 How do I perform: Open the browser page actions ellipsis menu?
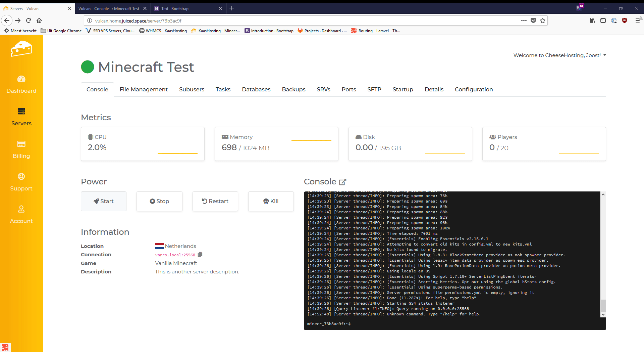click(x=524, y=20)
